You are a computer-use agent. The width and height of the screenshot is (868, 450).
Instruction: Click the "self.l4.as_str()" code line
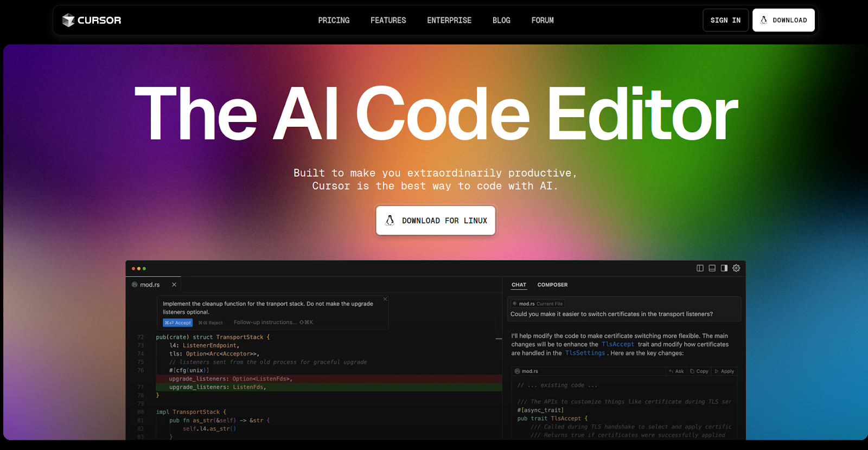[x=209, y=429]
